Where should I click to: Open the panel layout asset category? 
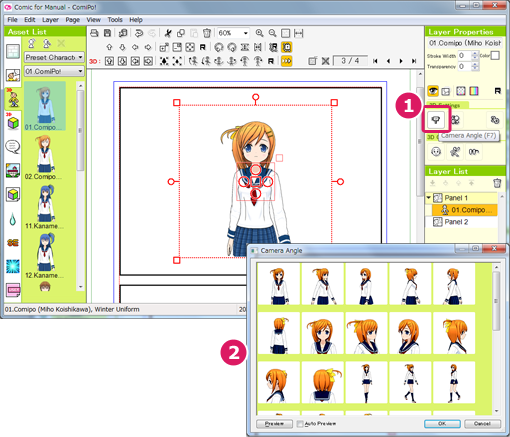point(13,52)
